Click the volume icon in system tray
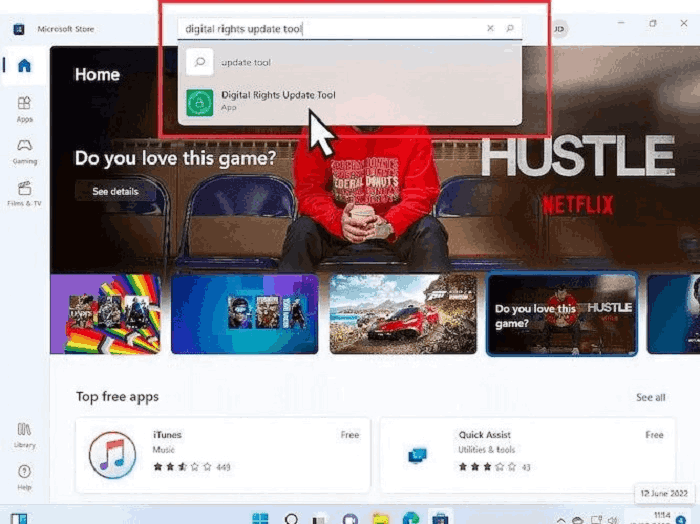This screenshot has width=700, height=524. tap(612, 520)
